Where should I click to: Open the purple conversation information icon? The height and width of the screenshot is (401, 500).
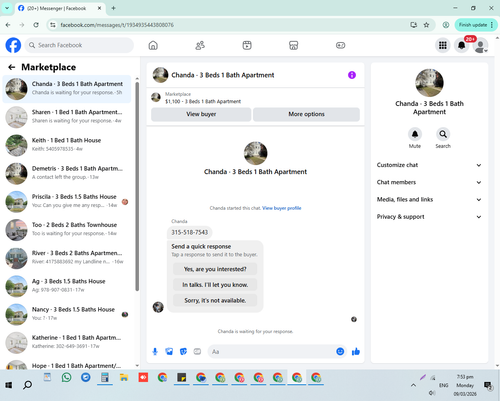click(x=352, y=75)
